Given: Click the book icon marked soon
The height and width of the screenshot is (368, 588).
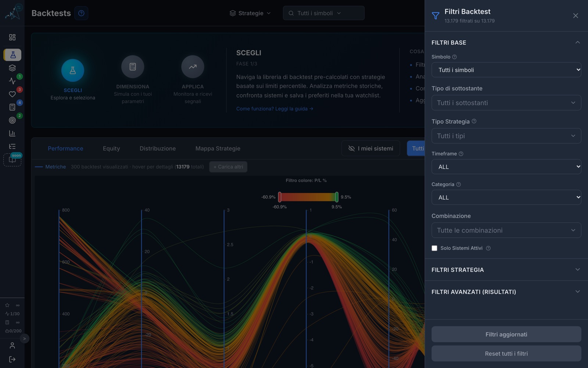Looking at the screenshot, I should tap(12, 160).
